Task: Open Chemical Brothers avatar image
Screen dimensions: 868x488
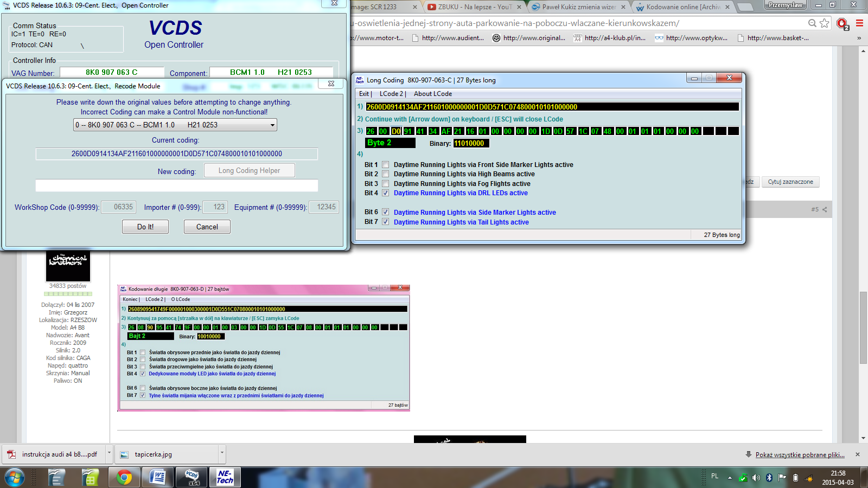Action: 68,266
